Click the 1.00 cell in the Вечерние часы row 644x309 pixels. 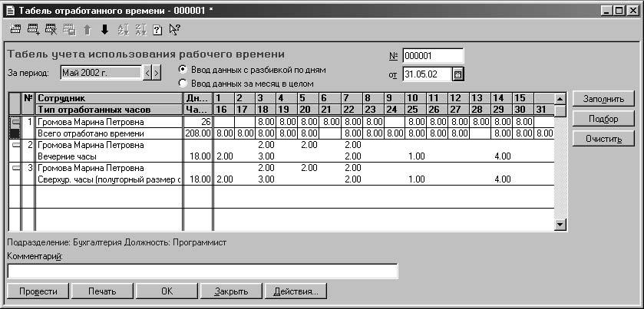[x=416, y=156]
